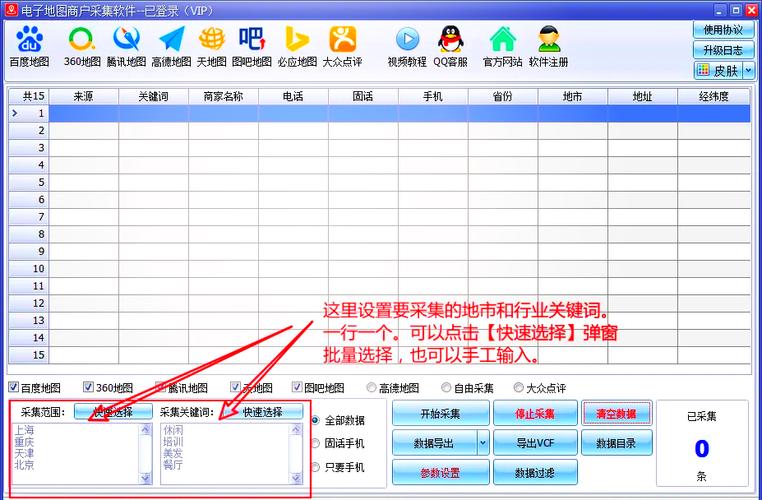Select the 自由采集 radio button
The height and width of the screenshot is (500, 762).
(x=445, y=388)
